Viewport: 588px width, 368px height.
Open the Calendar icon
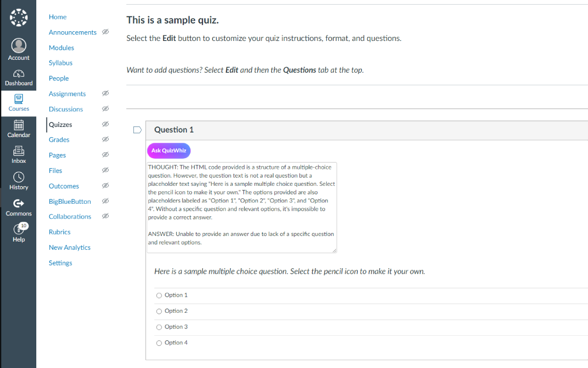click(x=18, y=125)
